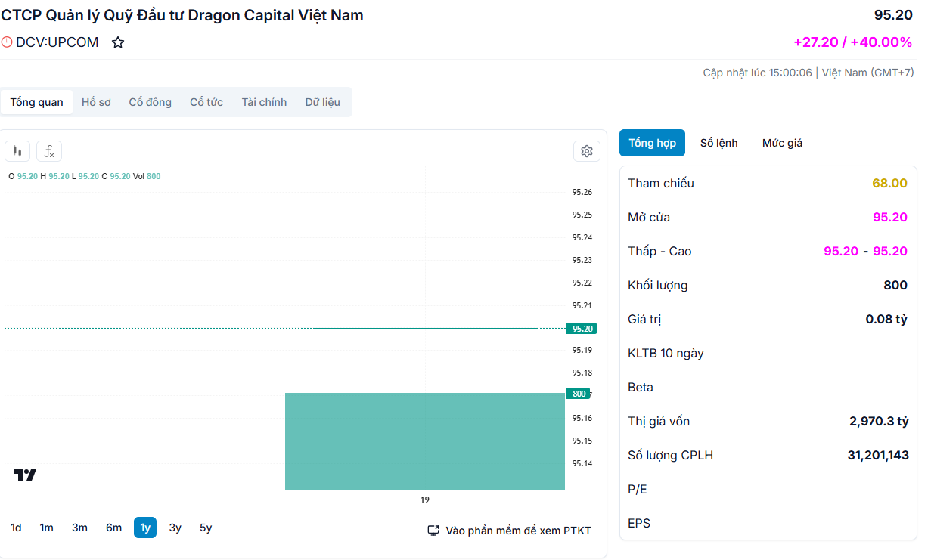Switch chart range to 5y
Image resolution: width=931 pixels, height=560 pixels.
pos(206,528)
